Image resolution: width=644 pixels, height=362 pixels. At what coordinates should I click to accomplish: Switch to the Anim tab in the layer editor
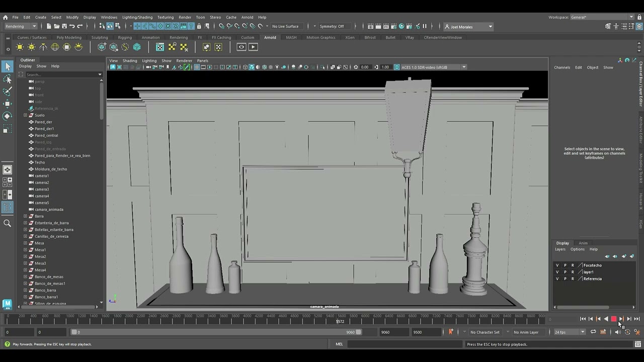click(x=583, y=243)
